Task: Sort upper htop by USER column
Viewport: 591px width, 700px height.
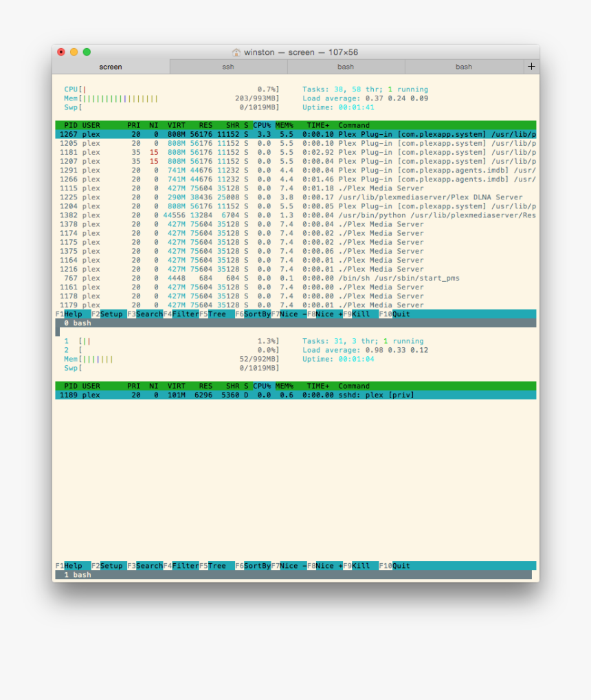Action: pyautogui.click(x=91, y=125)
